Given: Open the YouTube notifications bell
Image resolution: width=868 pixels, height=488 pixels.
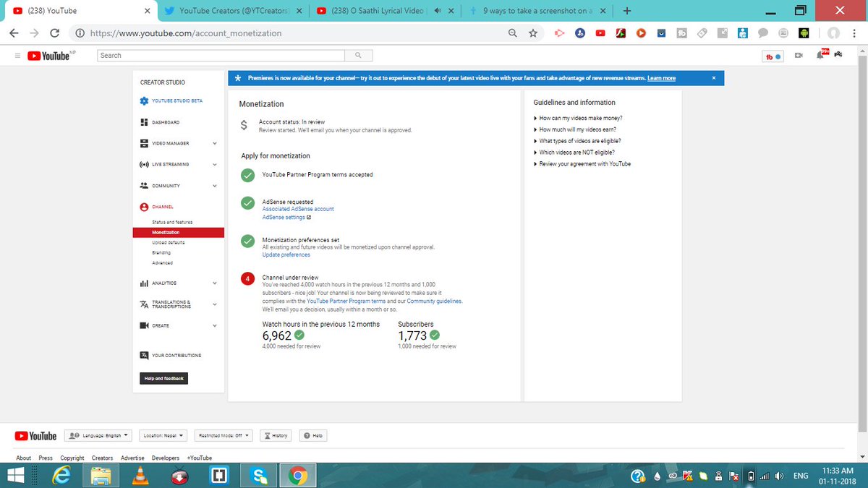Looking at the screenshot, I should pos(822,55).
